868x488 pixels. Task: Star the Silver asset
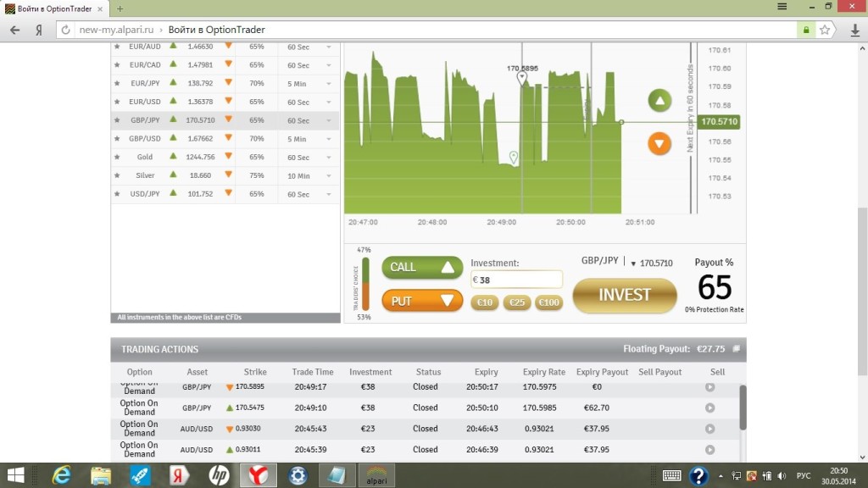click(117, 175)
